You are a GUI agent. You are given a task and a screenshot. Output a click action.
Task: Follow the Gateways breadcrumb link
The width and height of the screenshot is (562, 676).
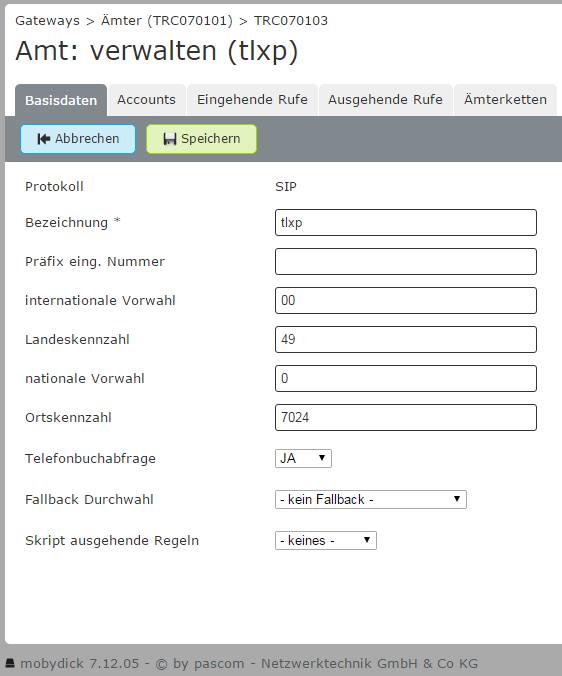47,21
